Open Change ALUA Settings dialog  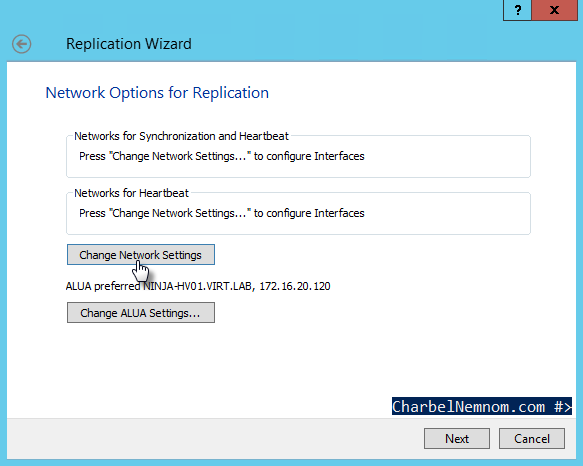(x=141, y=313)
